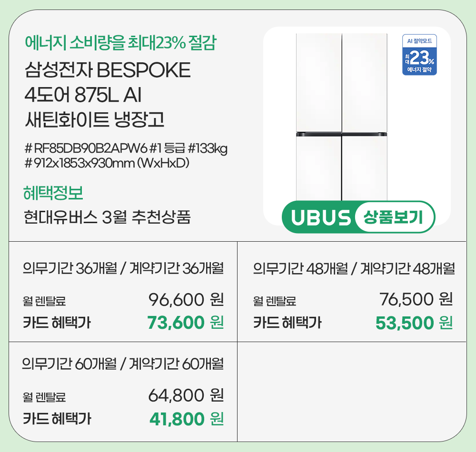Click the 41,800 원 card benefit price
The height and width of the screenshot is (452, 476).
tap(186, 419)
